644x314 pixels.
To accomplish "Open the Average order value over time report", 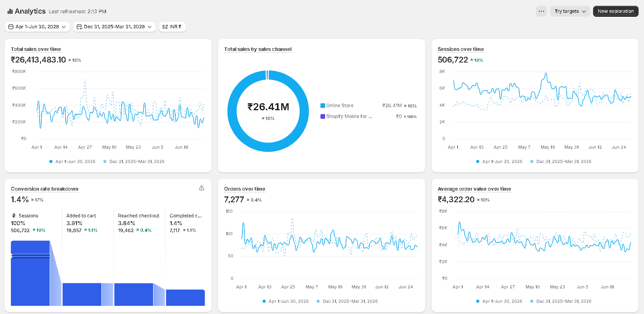I will tap(474, 189).
